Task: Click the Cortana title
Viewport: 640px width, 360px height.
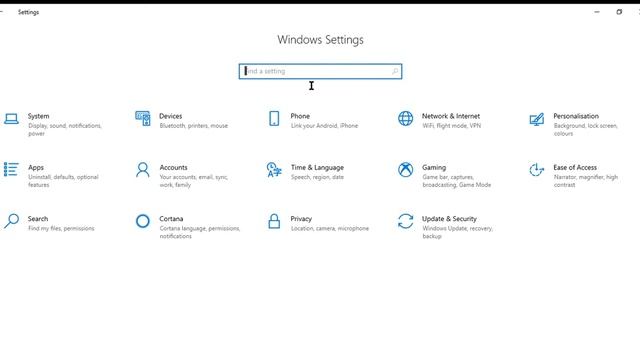Action: pos(171,219)
